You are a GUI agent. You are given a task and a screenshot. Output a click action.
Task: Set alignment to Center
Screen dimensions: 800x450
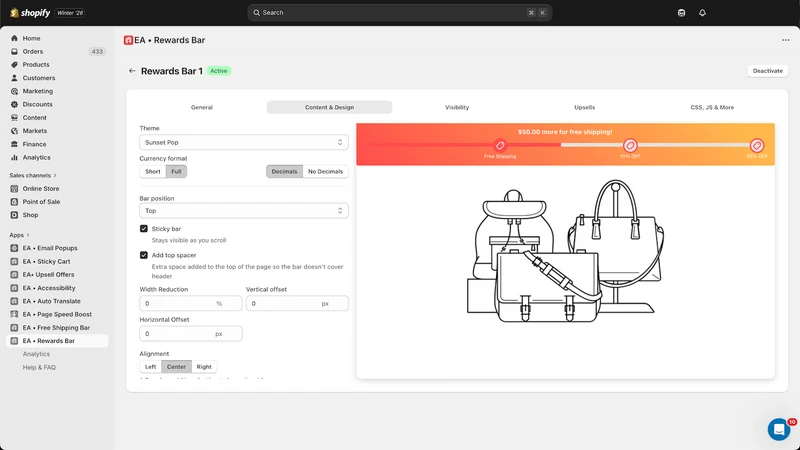click(x=177, y=367)
